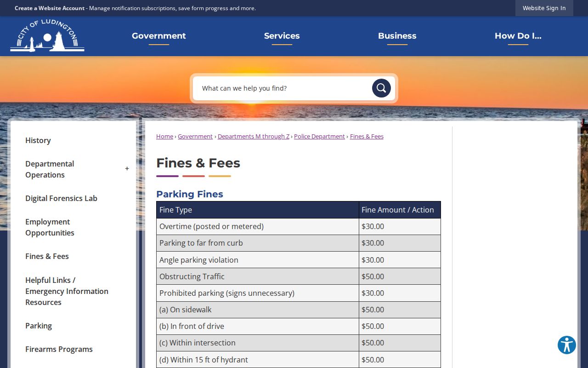Open the Police Department breadcrumb link
This screenshot has height=368, width=588.
point(319,136)
